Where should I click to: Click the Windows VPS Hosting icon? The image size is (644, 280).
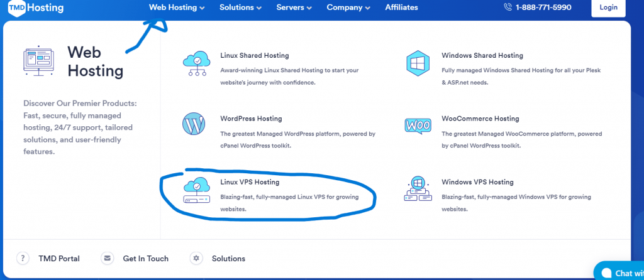coord(418,189)
